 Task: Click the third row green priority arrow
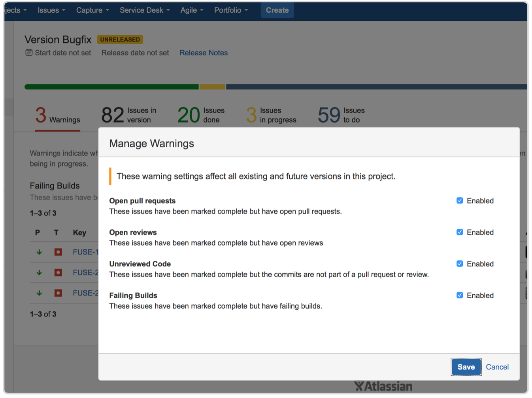click(x=39, y=293)
